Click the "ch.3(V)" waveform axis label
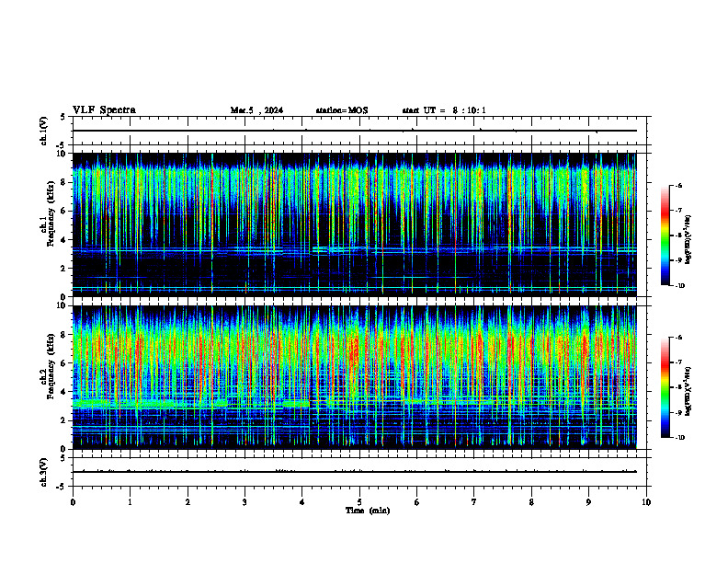This screenshot has width=728, height=563. pos(43,472)
